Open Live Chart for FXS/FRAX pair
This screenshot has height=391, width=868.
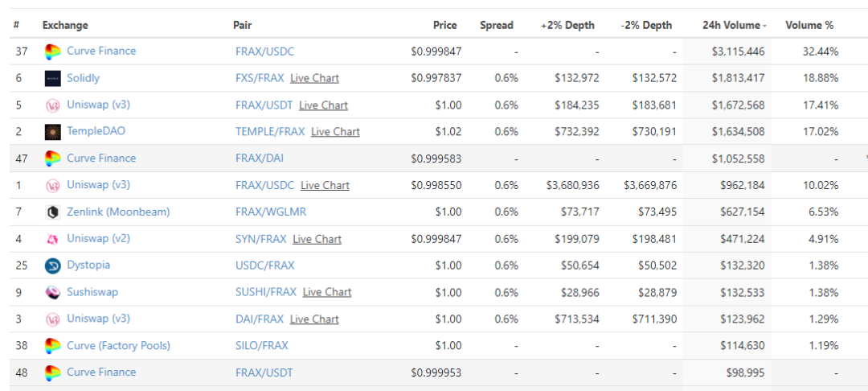(314, 78)
